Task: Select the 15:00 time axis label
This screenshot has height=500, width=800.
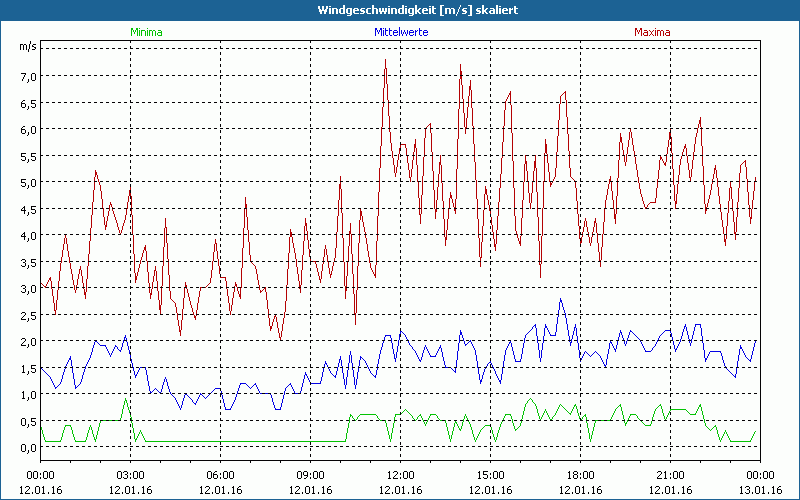Action: click(x=490, y=475)
